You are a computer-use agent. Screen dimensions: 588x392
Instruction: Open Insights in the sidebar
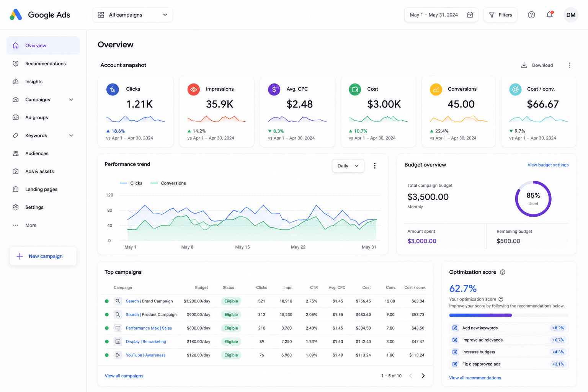coord(43,82)
